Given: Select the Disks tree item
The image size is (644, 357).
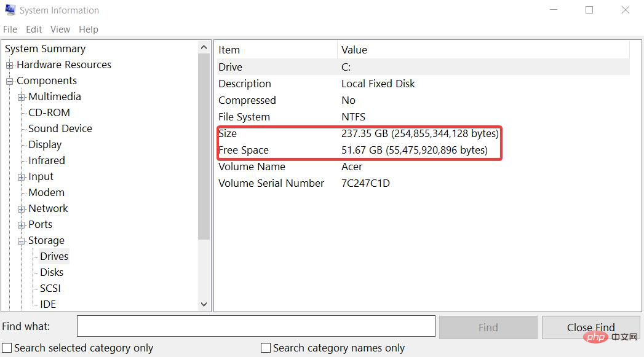Looking at the screenshot, I should click(x=51, y=272).
